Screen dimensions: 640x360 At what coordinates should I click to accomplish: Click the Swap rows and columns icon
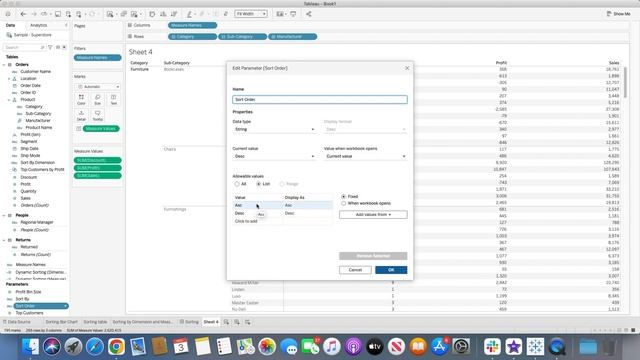tap(152, 14)
